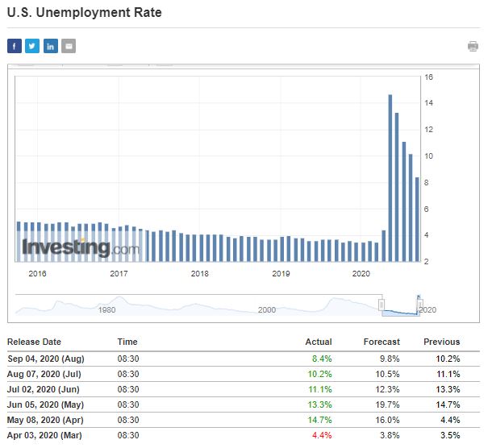Select row May 08, 2020 (Apr)

click(244, 420)
